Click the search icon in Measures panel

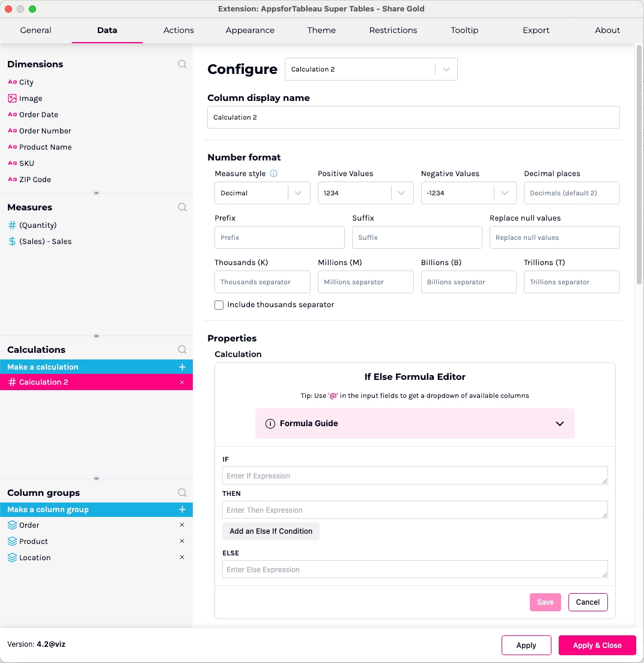(x=182, y=207)
